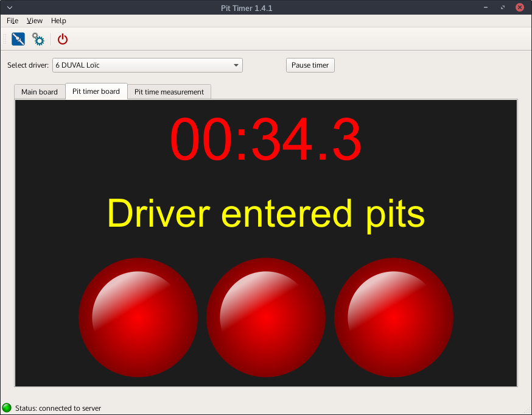
Task: Click the middle red pit light
Action: point(266,317)
